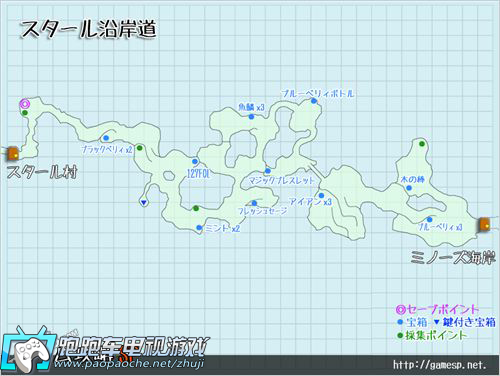Screen dimensions: 500x376
Task: Select the マジックブレスレット chest dot
Action: tap(268, 171)
